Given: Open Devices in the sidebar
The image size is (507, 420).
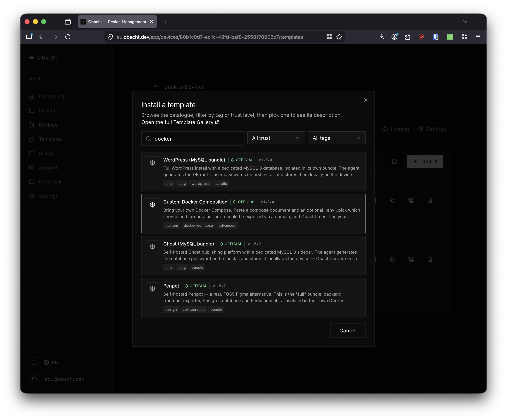Looking at the screenshot, I should pos(43,125).
